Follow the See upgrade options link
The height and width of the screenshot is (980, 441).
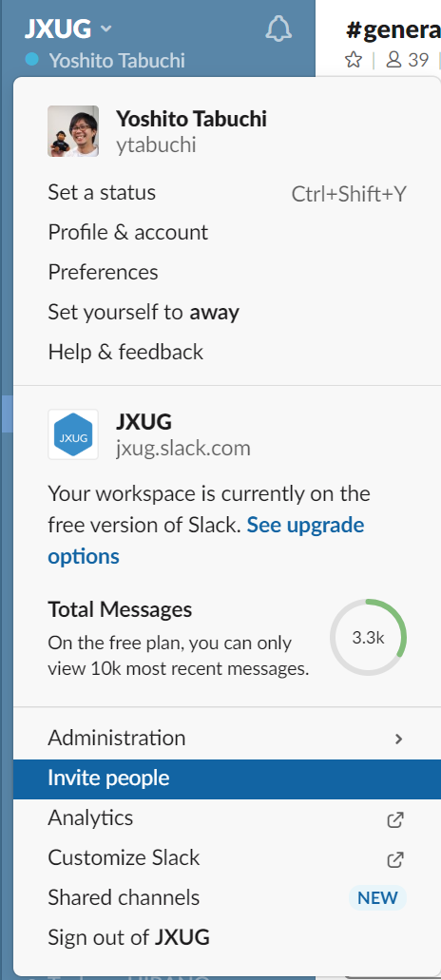pos(206,540)
